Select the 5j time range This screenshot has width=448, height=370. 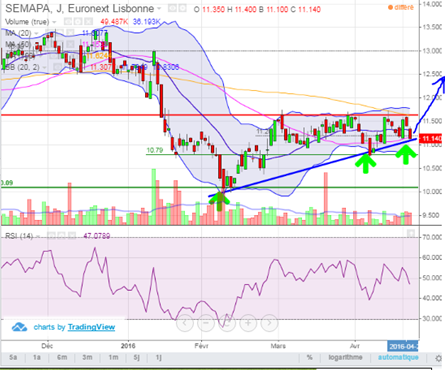pos(136,357)
